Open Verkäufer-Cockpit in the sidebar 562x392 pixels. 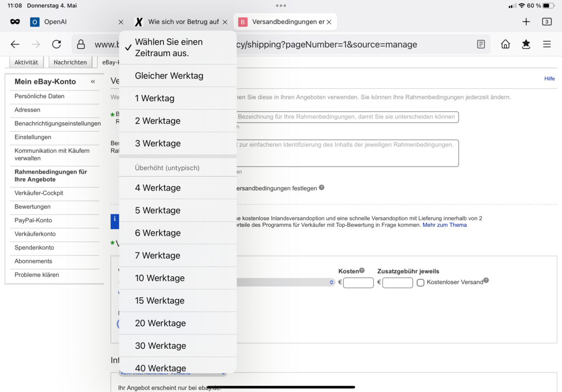(x=39, y=193)
